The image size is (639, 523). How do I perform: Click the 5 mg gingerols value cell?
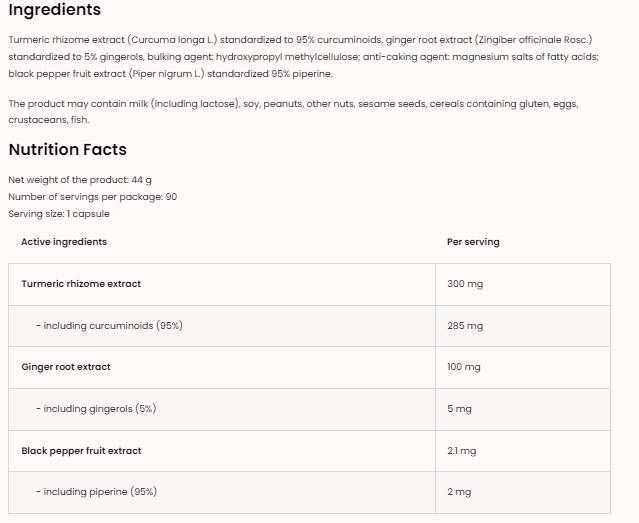pyautogui.click(x=460, y=409)
